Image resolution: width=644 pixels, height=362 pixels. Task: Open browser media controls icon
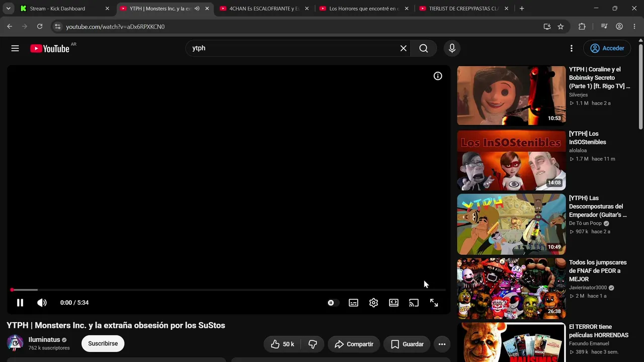(x=604, y=27)
